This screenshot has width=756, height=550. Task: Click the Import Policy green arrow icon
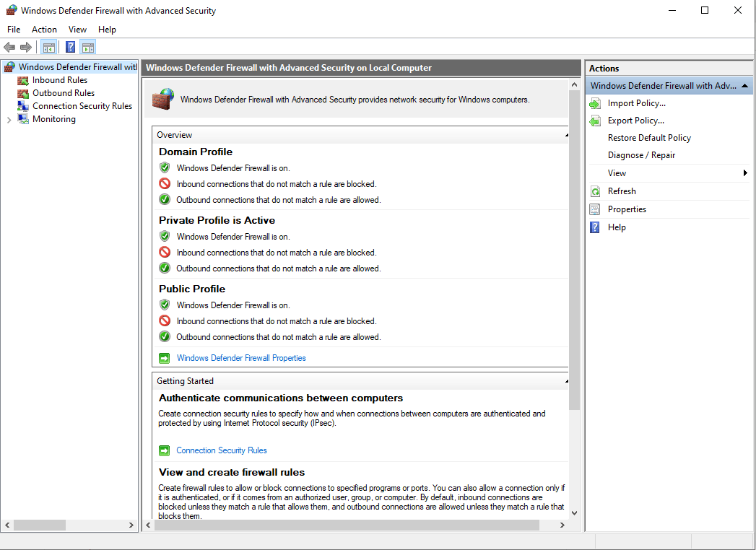pyautogui.click(x=595, y=104)
